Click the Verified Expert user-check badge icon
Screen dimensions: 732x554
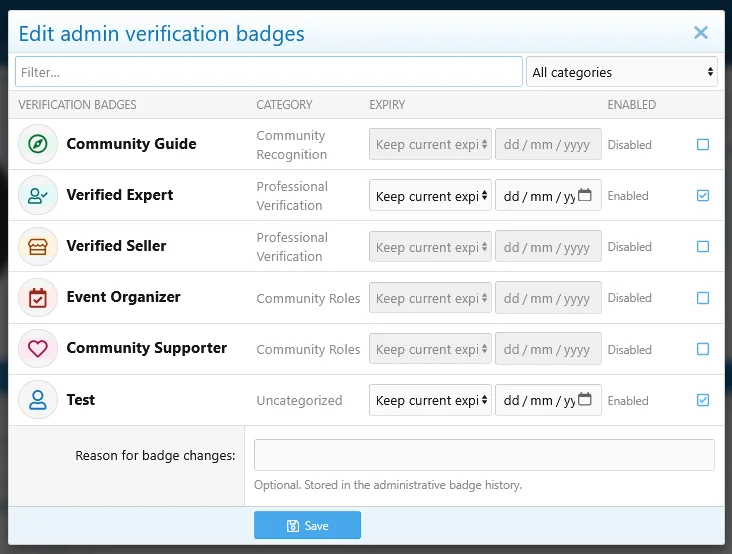(38, 195)
